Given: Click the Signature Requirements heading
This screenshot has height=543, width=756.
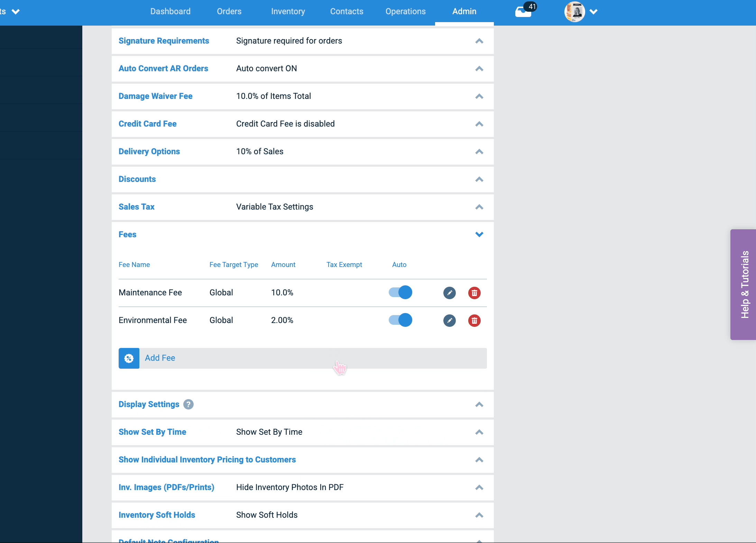Looking at the screenshot, I should 164,41.
